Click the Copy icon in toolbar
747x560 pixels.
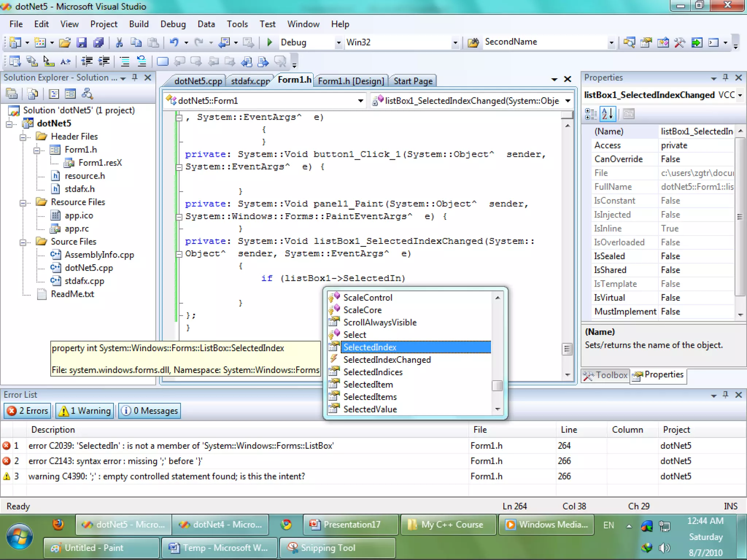coord(136,42)
